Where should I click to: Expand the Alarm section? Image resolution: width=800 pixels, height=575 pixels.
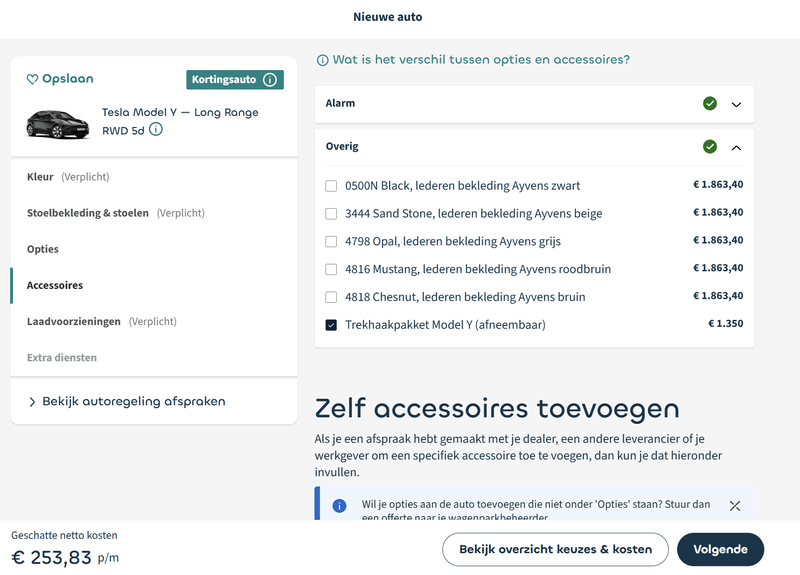pyautogui.click(x=737, y=104)
